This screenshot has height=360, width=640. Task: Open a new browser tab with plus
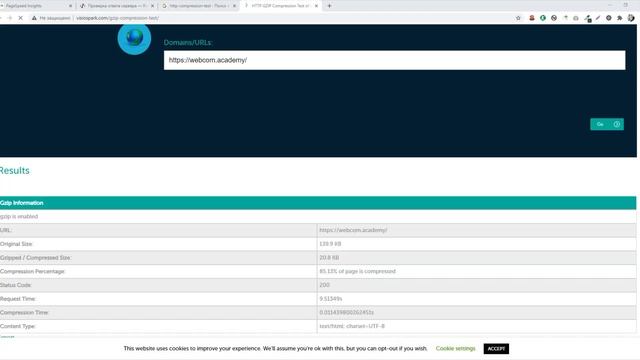329,6
